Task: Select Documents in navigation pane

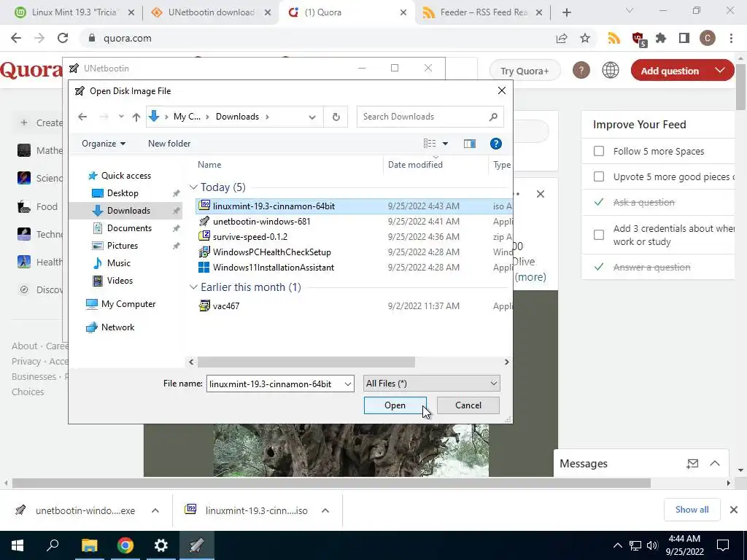Action: pos(129,228)
